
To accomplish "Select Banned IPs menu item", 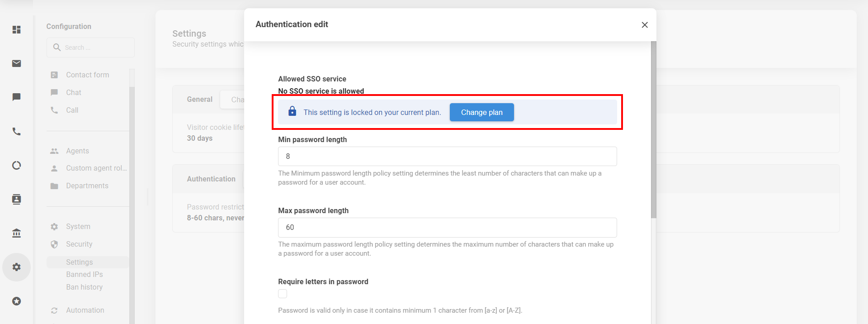I will click(x=85, y=274).
